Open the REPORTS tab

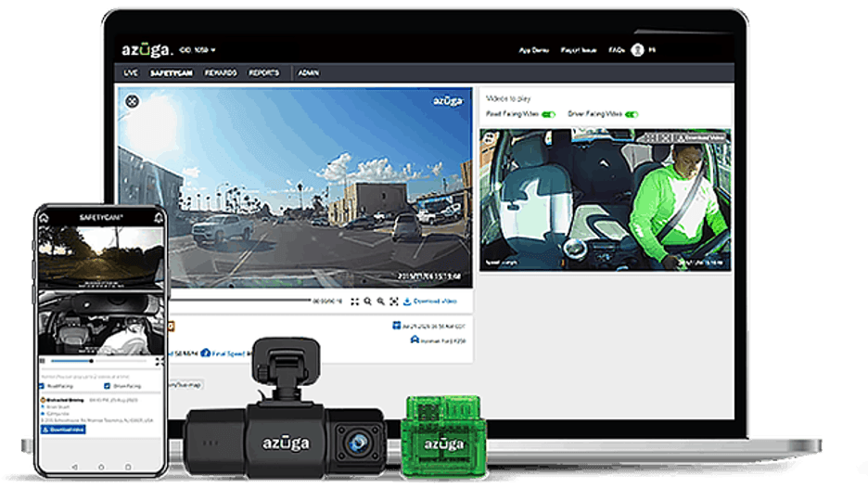263,72
